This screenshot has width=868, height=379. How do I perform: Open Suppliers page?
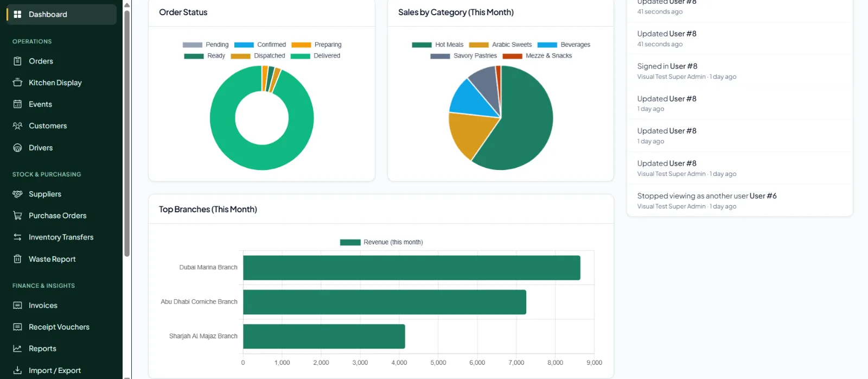tap(61, 194)
